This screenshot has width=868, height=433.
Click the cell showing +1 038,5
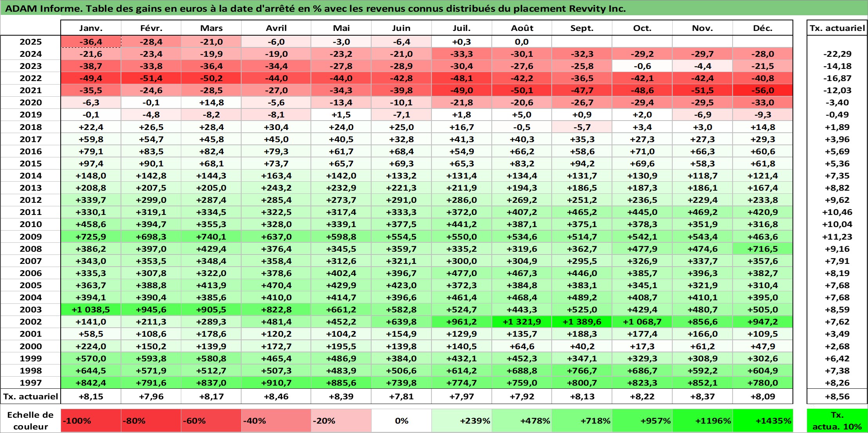91,310
